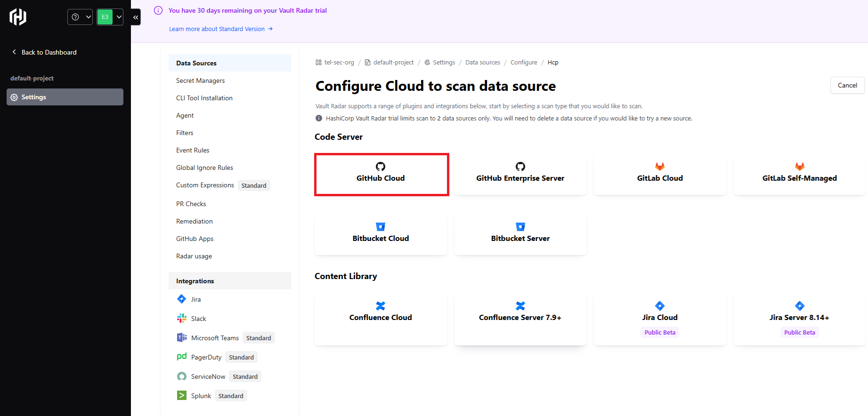Screen dimensions: 868x416
Task: Click the Bitbucket Server bucket icon
Action: pos(520,226)
